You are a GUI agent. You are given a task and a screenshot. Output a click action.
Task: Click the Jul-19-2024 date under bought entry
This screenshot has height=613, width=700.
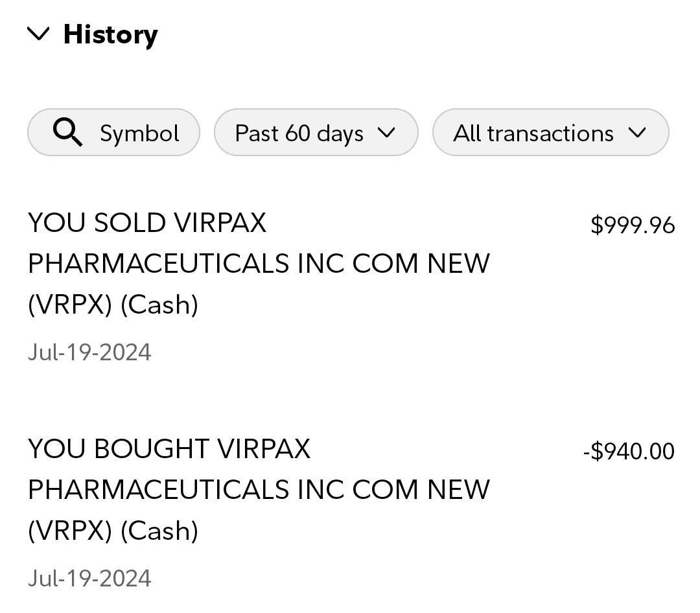[89, 578]
